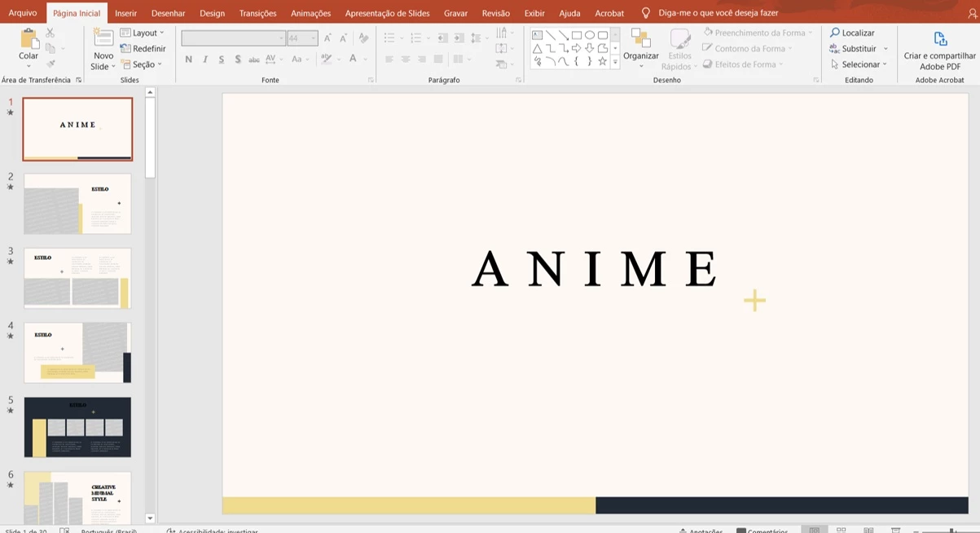Align paragraph text to the right
Screen dimensions: 980x533
point(422,59)
